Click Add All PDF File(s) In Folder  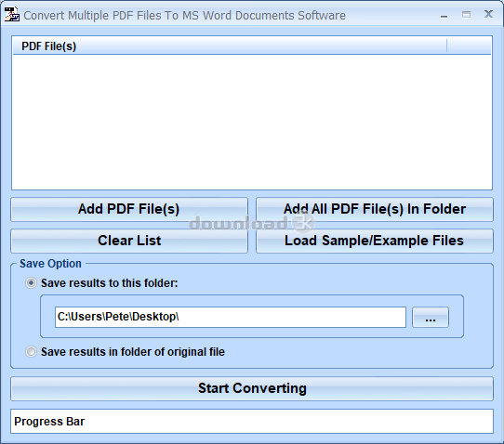[x=375, y=209]
